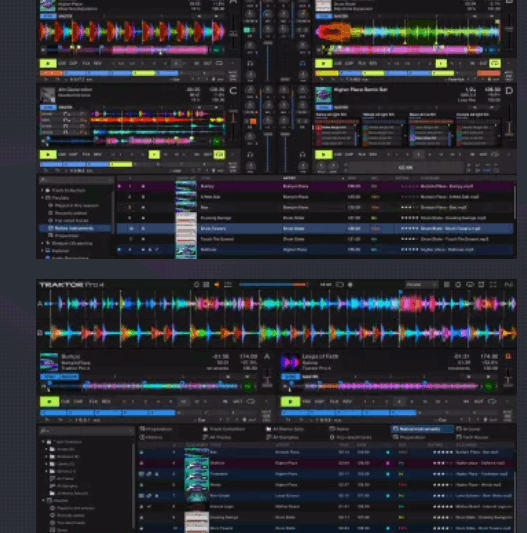Click the orange FX assign button in the four-deck mixer
The image size is (527, 533).
tap(253, 121)
